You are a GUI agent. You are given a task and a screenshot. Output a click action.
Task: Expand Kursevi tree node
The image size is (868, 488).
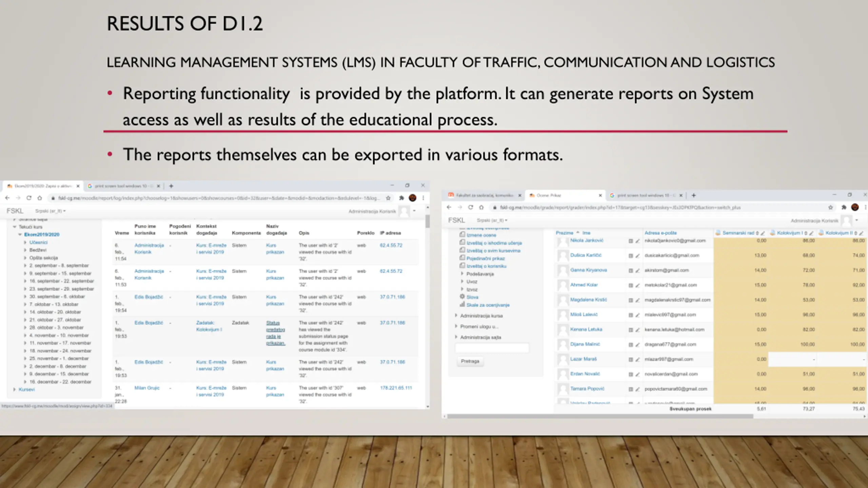pyautogui.click(x=15, y=389)
